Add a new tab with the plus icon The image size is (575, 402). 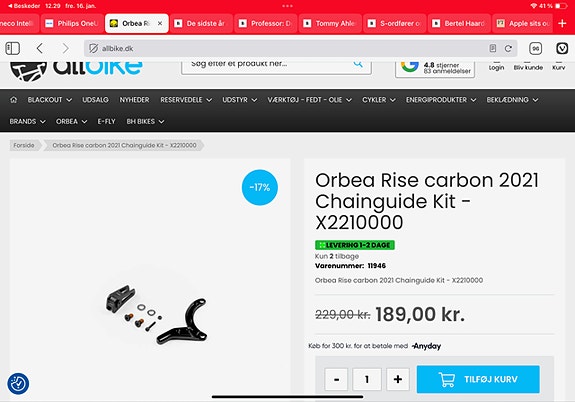pyautogui.click(x=562, y=23)
